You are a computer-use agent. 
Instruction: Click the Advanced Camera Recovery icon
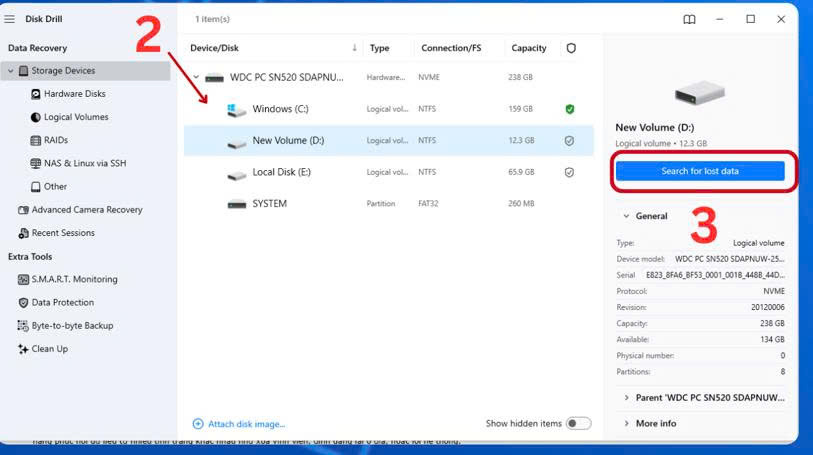pyautogui.click(x=23, y=210)
